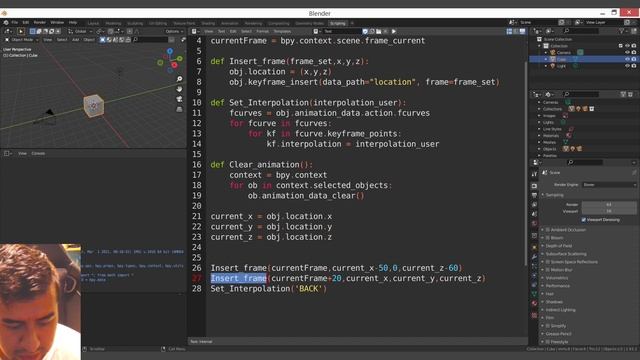This screenshot has width=640, height=360.
Task: Click the viewport zoom magnifier gizmo
Action: (x=179, y=79)
